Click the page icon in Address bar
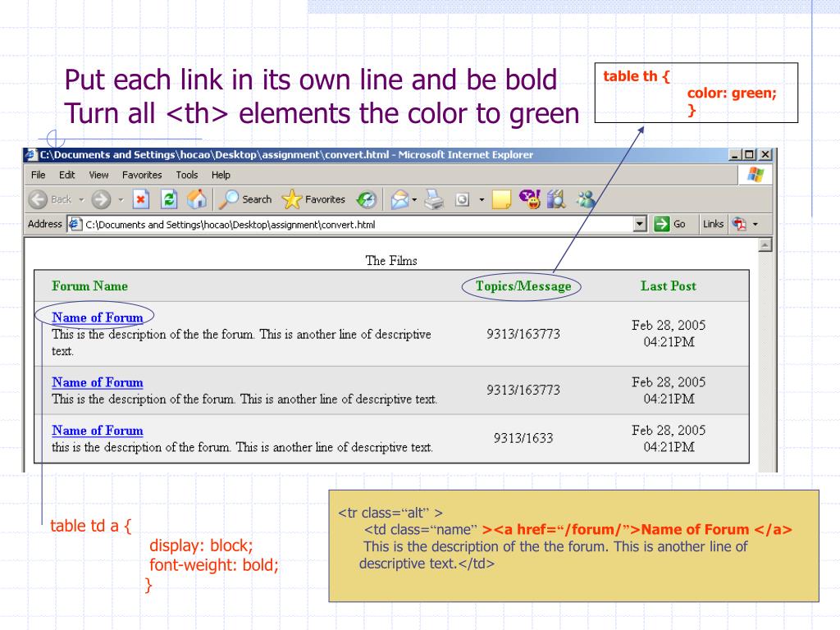Viewport: 840px width, 630px height. tap(75, 224)
